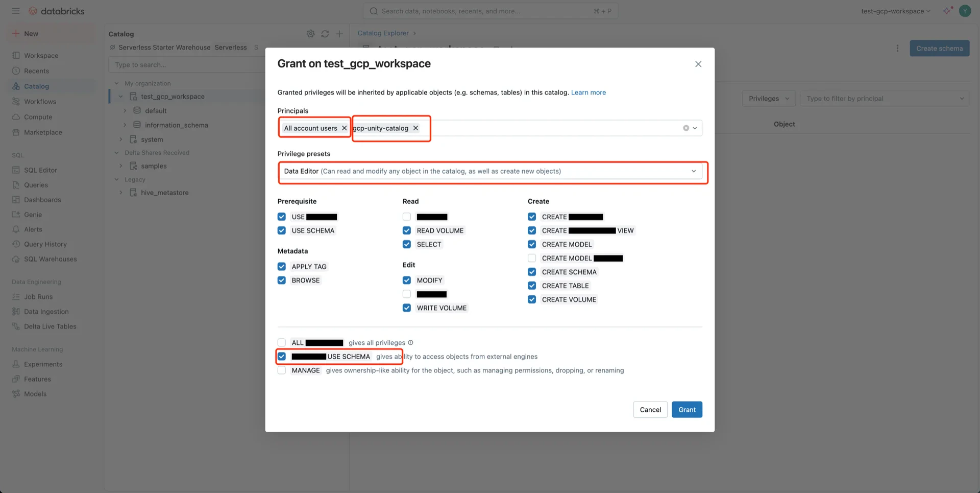Expand the default schema node
The height and width of the screenshot is (493, 980).
coord(125,111)
